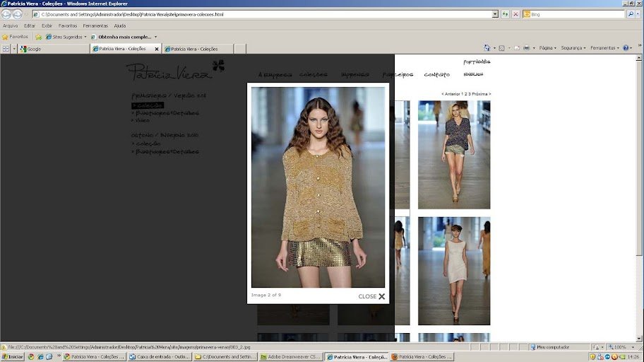Open the Coleções navigation link
644x362 pixels.
(314, 74)
